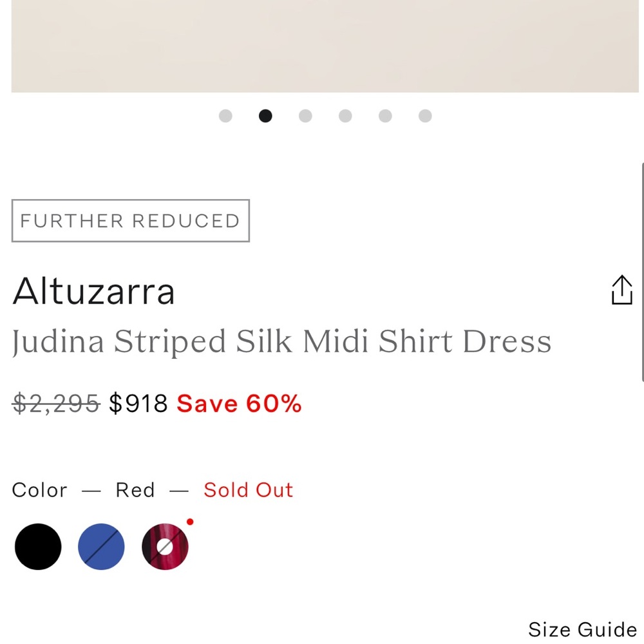Tap the sold out red swatch
The height and width of the screenshot is (644, 644).
(x=164, y=545)
